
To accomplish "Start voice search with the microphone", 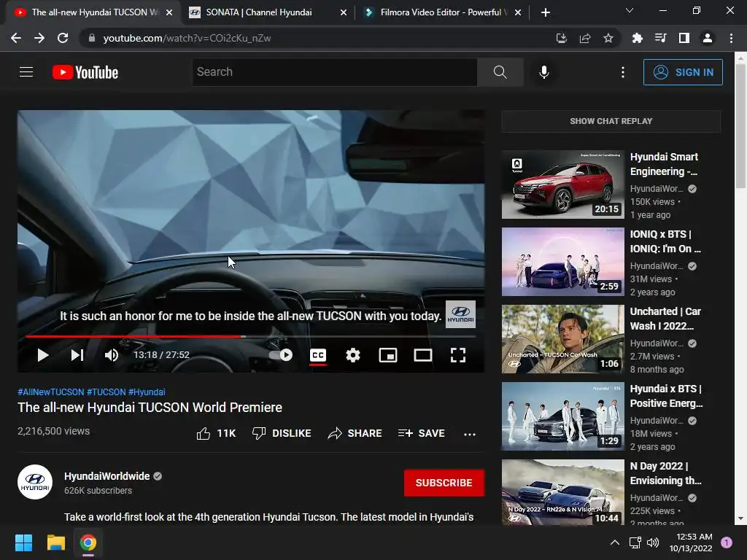I will (x=544, y=72).
